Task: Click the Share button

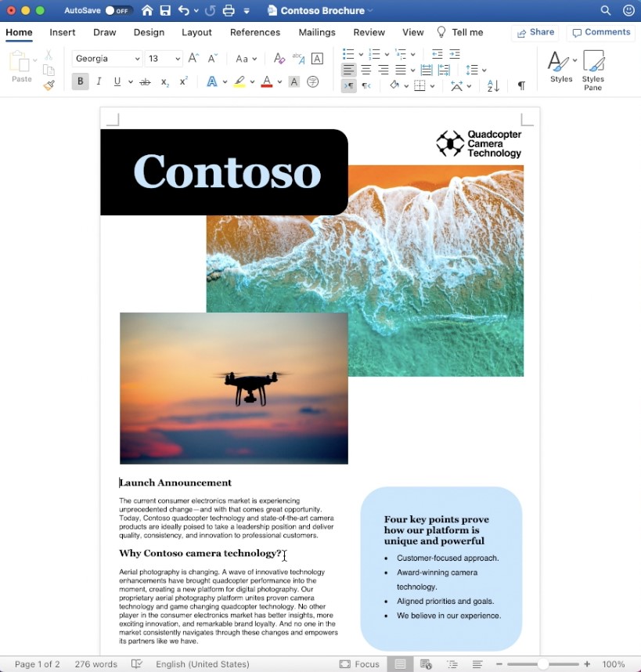Action: (x=535, y=33)
